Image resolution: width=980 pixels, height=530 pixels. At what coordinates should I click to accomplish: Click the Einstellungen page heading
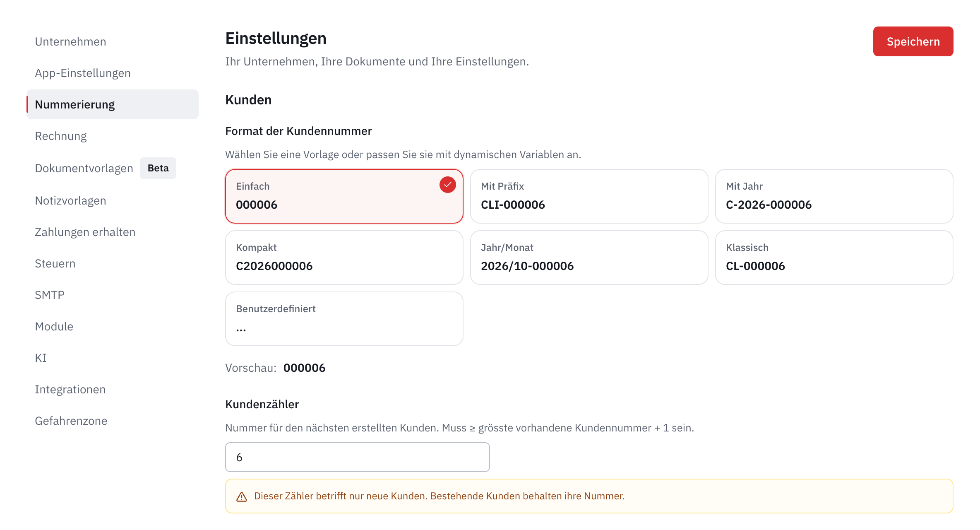click(x=276, y=38)
